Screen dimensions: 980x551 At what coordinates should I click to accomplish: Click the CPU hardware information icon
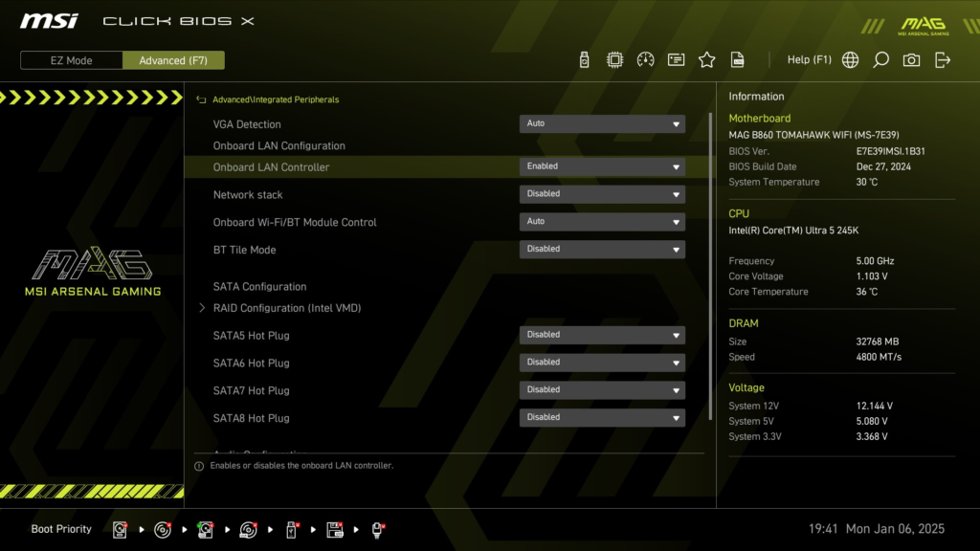click(x=614, y=59)
